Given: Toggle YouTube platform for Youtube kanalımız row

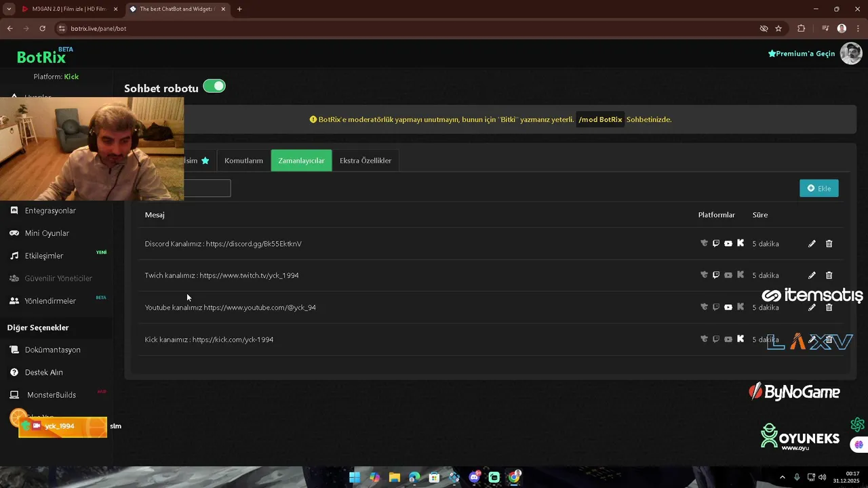Looking at the screenshot, I should (x=728, y=307).
